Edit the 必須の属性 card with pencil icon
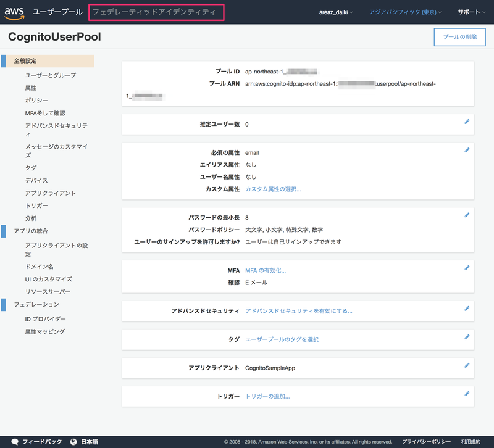 coord(467,150)
